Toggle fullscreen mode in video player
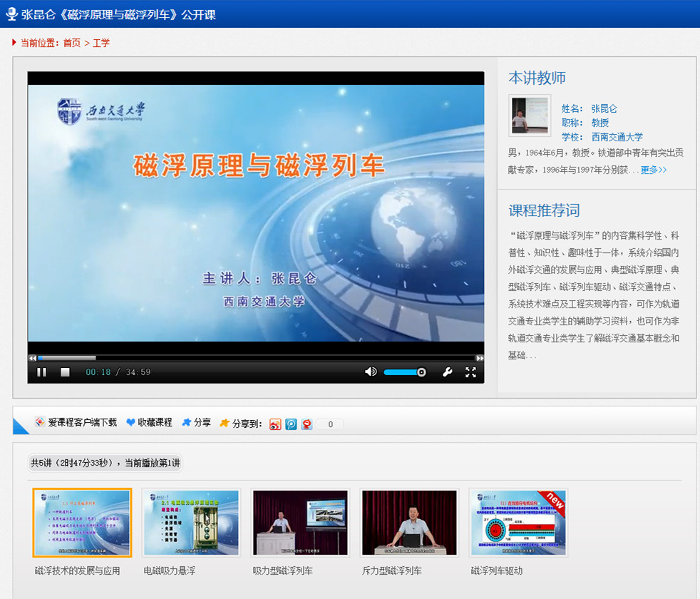Viewport: 700px width, 599px height. point(470,372)
